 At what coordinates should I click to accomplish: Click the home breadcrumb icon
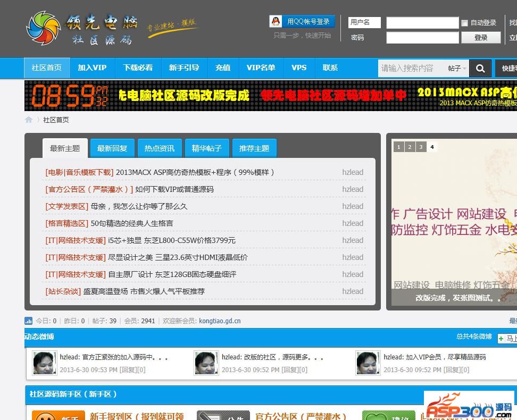29,120
